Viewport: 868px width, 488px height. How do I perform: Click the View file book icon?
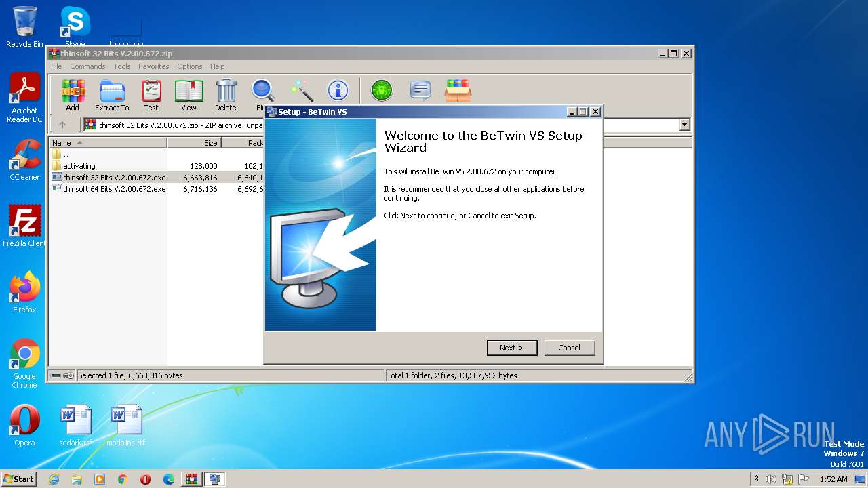tap(189, 95)
